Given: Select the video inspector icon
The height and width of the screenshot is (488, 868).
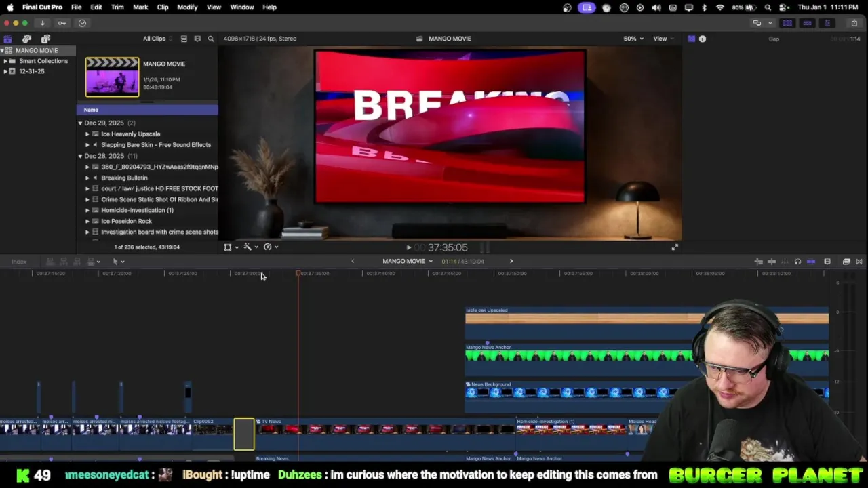Looking at the screenshot, I should (692, 39).
